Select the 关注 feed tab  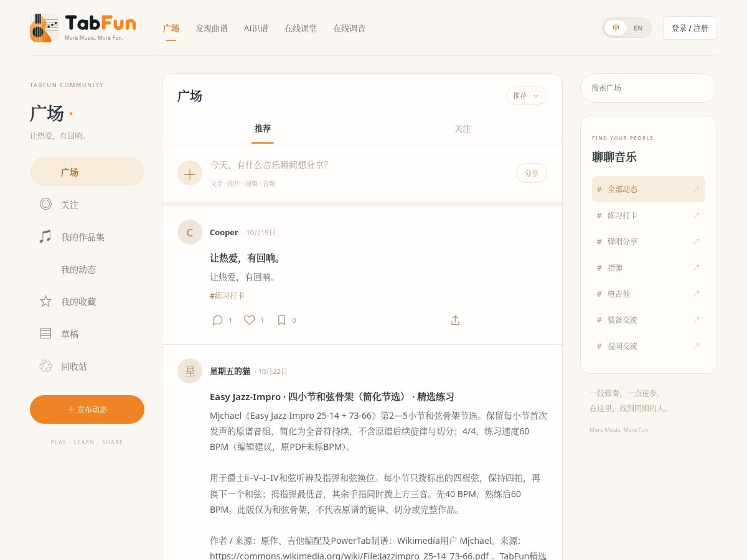(x=463, y=129)
